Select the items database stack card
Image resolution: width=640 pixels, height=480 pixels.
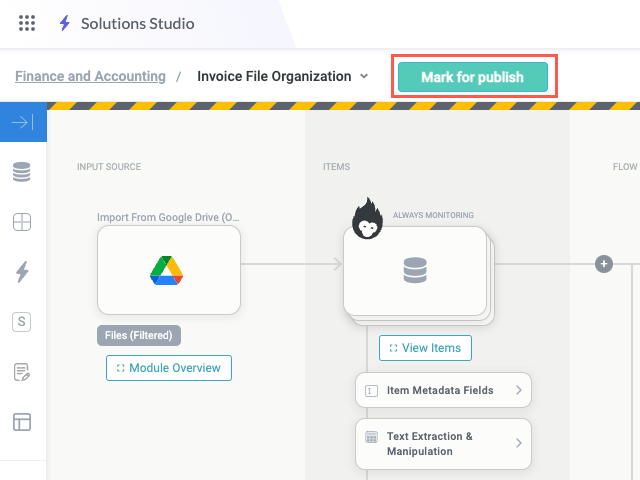coord(415,270)
